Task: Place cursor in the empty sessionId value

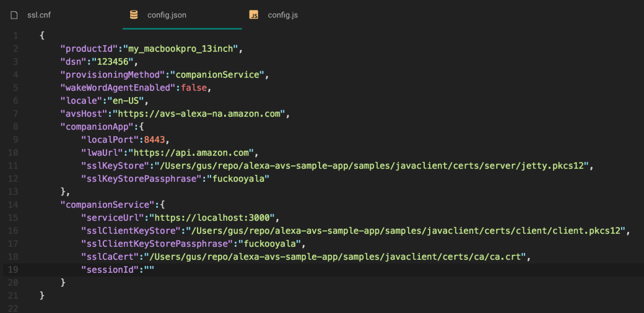Action: coord(149,270)
